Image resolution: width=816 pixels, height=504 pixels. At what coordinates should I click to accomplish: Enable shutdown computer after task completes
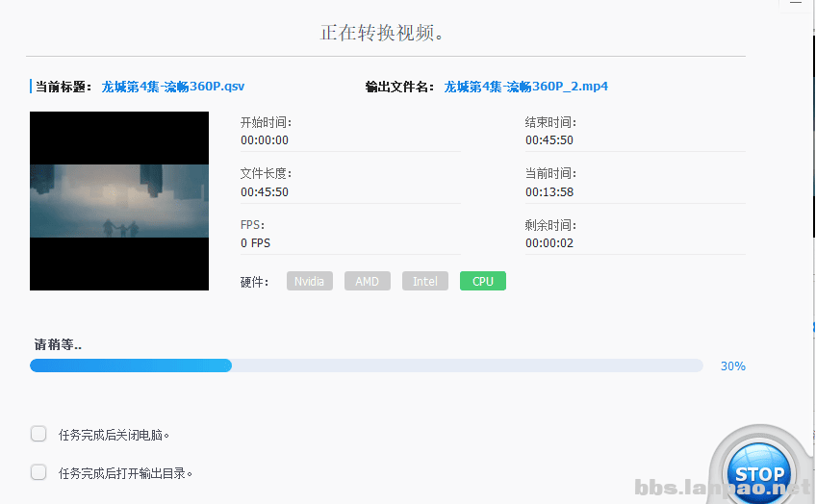tap(38, 434)
